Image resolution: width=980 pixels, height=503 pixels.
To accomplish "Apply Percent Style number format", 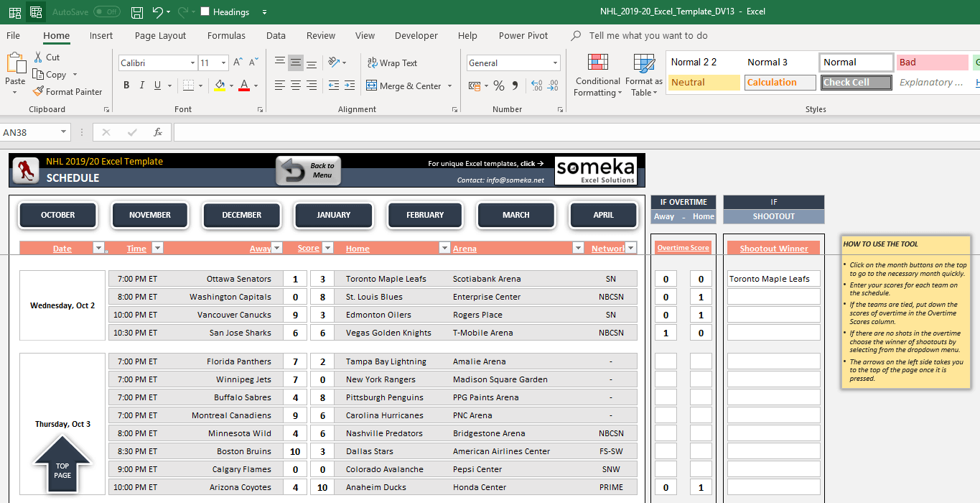I will [x=498, y=86].
